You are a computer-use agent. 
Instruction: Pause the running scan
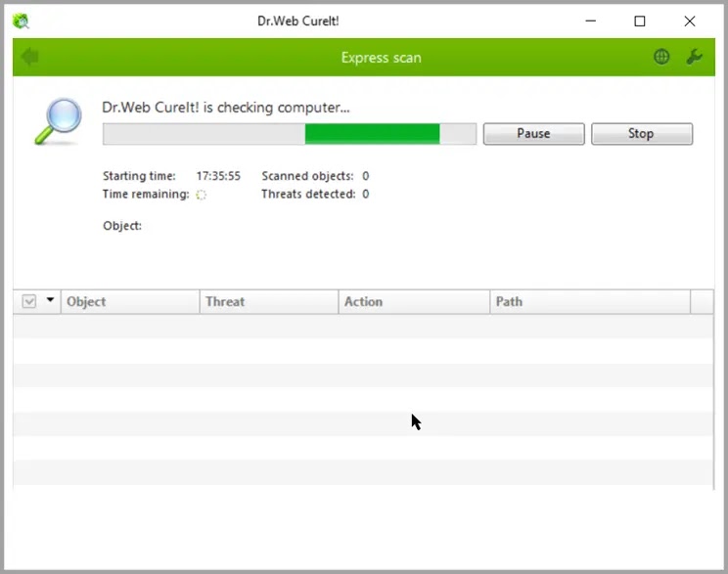[x=533, y=134]
